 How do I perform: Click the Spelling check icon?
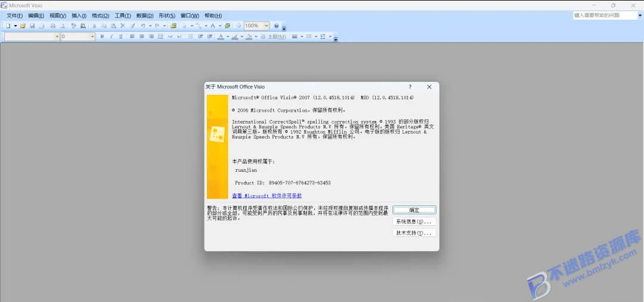pyautogui.click(x=73, y=26)
